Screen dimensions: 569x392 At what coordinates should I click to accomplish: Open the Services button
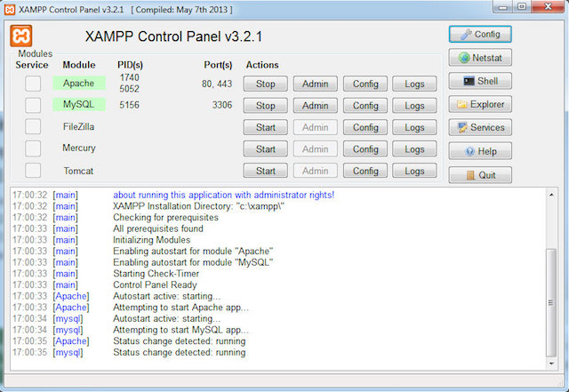point(480,127)
